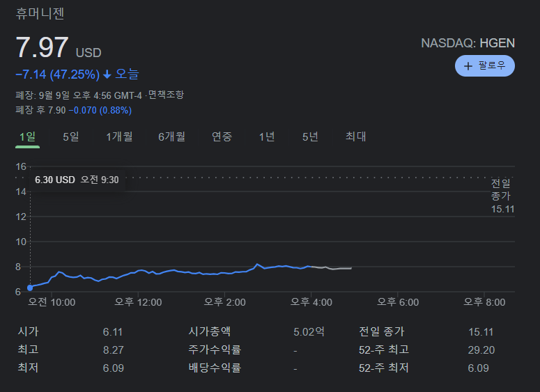
Task: Click the down arrow icon beside 오늘
Action: (x=107, y=75)
